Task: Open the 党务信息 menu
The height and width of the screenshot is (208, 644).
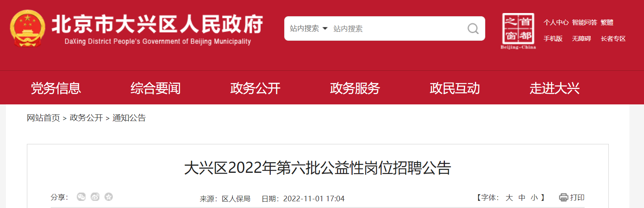Action: pyautogui.click(x=56, y=88)
